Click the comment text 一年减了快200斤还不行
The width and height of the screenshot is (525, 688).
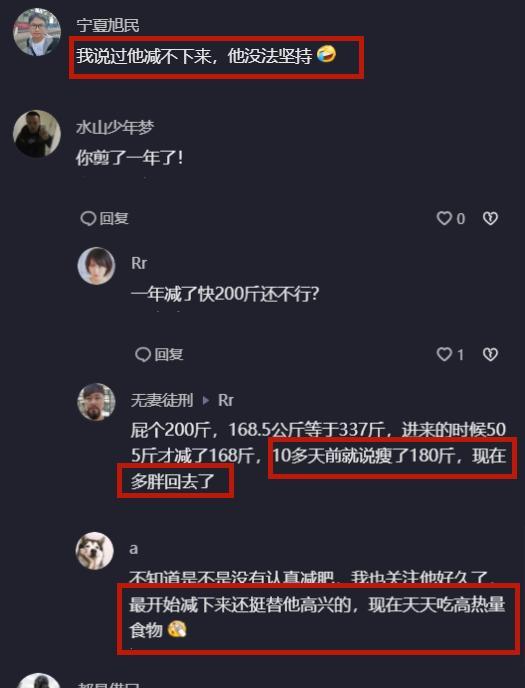[x=225, y=294]
